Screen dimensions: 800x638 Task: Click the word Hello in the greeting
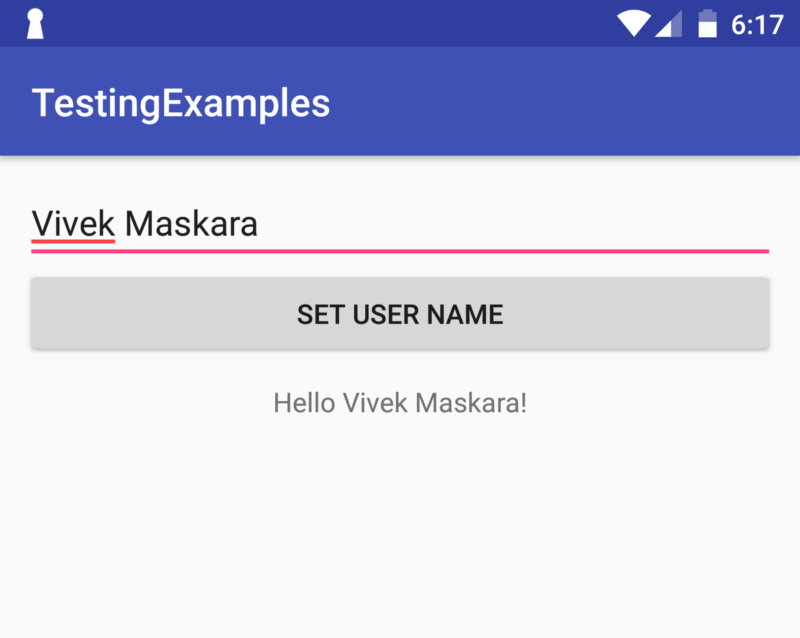pyautogui.click(x=305, y=403)
